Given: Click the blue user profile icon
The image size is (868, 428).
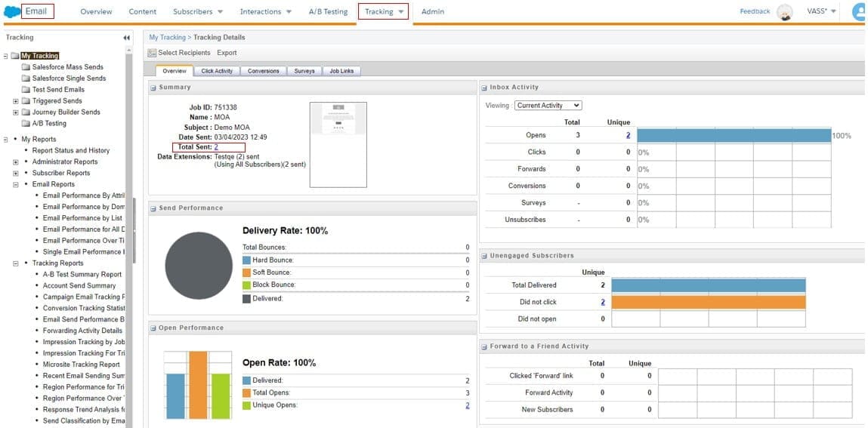Looking at the screenshot, I should pos(860,11).
